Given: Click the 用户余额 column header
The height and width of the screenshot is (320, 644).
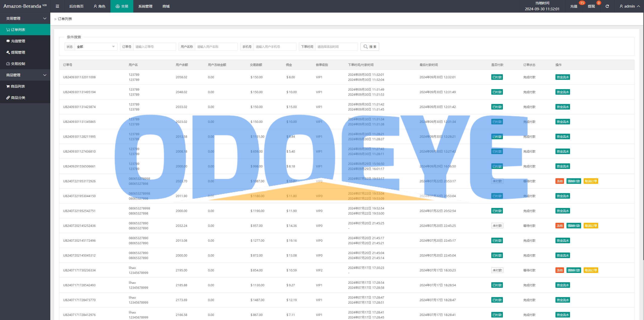Looking at the screenshot, I should point(182,65).
